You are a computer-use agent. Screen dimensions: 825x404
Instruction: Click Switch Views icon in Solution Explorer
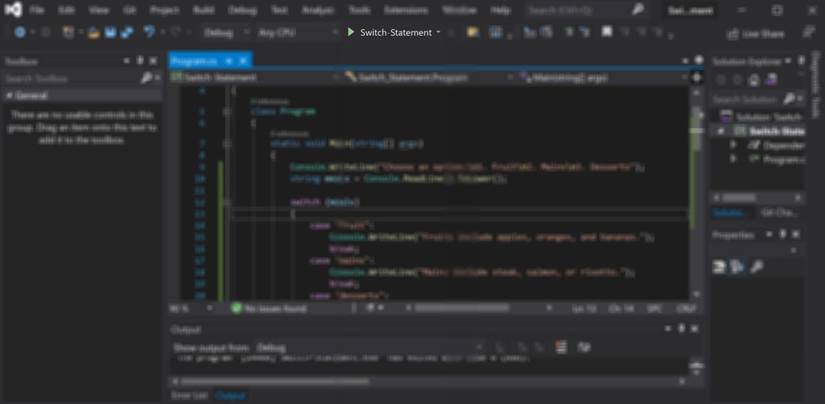coord(771,80)
